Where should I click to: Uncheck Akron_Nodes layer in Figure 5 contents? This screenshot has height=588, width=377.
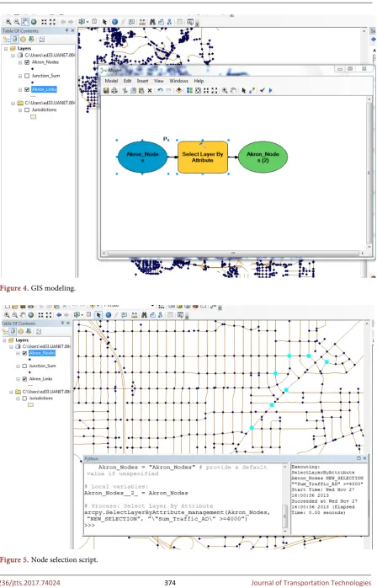click(24, 353)
